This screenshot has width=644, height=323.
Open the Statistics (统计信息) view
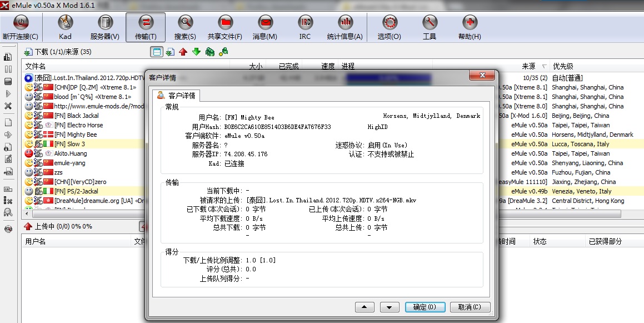345,28
